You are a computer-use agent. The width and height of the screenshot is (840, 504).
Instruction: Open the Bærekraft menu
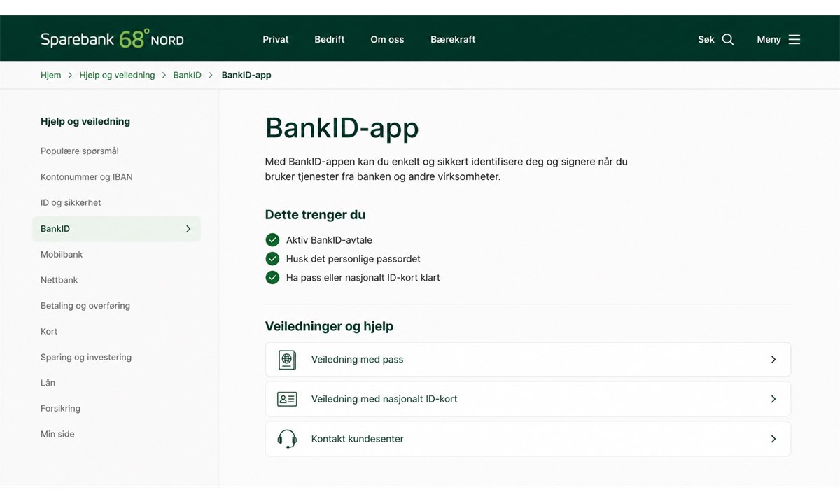click(453, 39)
